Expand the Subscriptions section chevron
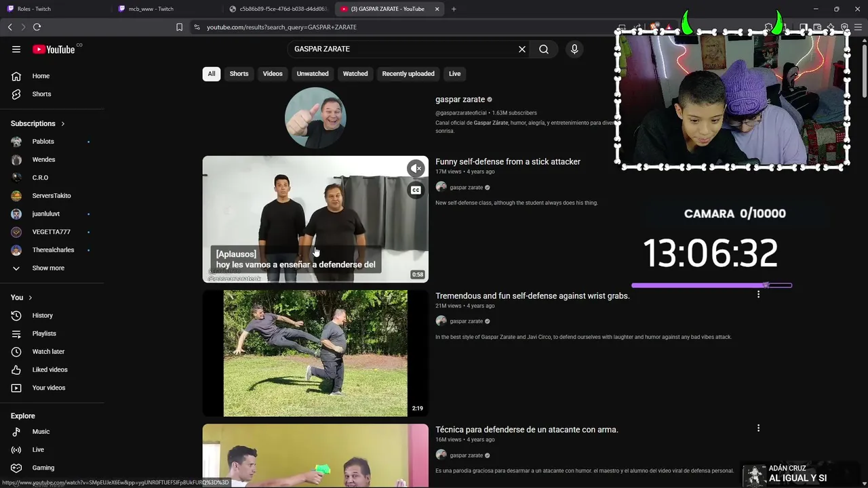The height and width of the screenshot is (488, 868). [x=63, y=123]
